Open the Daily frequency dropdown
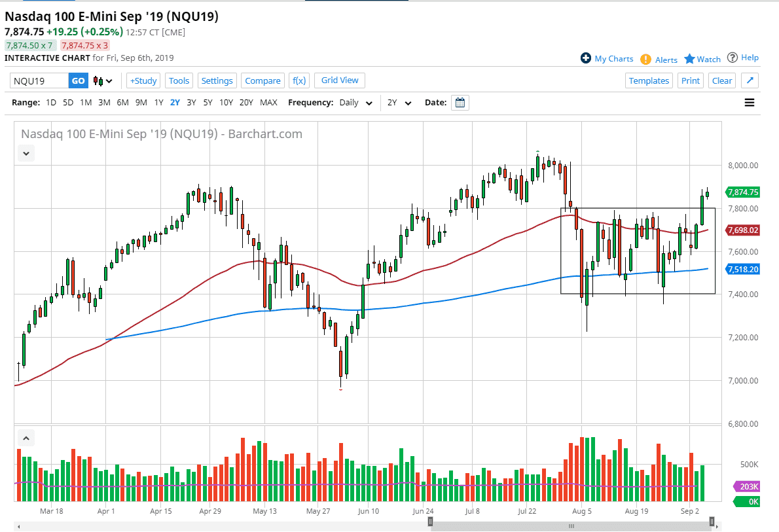The image size is (779, 532). pos(356,103)
